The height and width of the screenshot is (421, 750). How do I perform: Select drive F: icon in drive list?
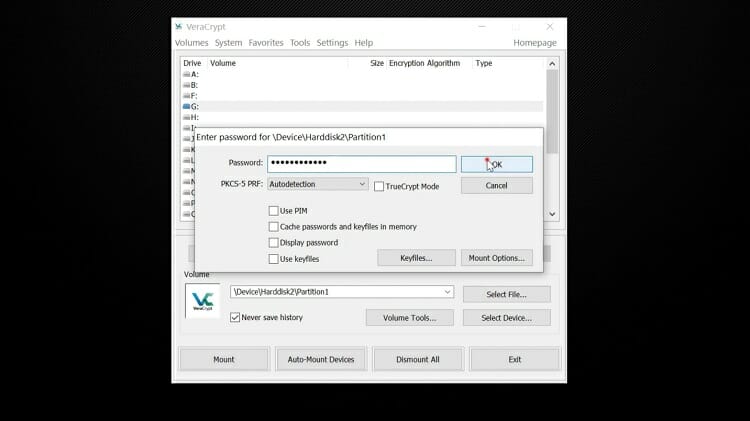pyautogui.click(x=187, y=96)
